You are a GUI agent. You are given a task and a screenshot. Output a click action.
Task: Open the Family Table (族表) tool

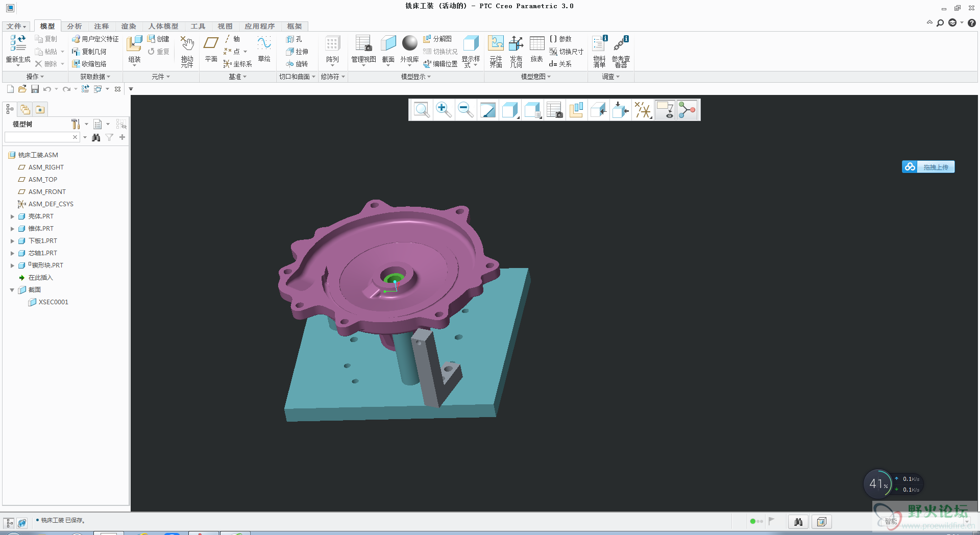coord(537,43)
